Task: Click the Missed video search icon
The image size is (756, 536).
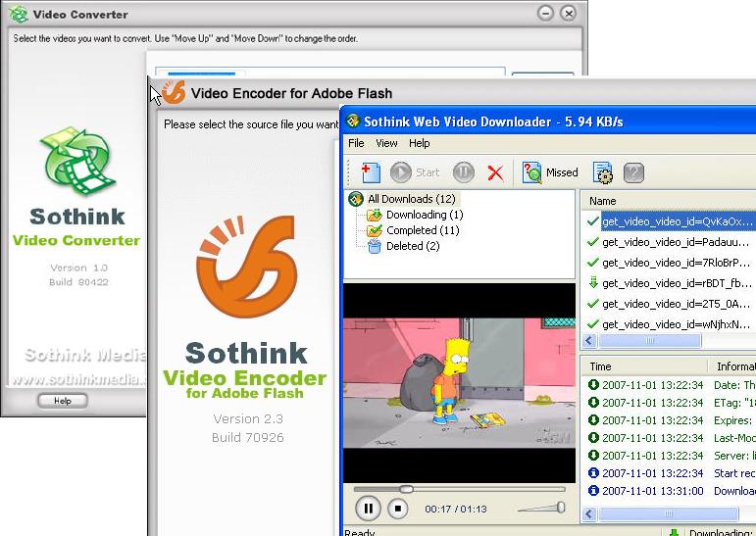Action: tap(531, 172)
